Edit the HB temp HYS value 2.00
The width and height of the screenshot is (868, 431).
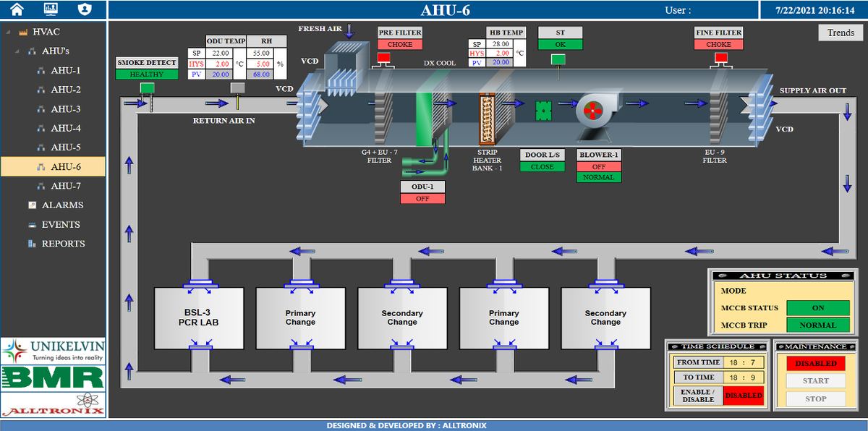pos(500,54)
